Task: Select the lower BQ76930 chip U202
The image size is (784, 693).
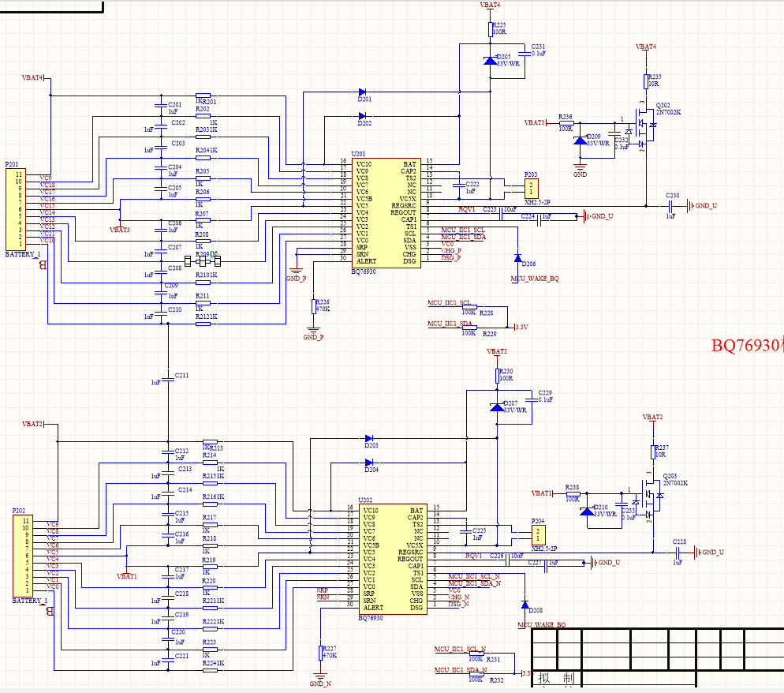Action: (393, 560)
